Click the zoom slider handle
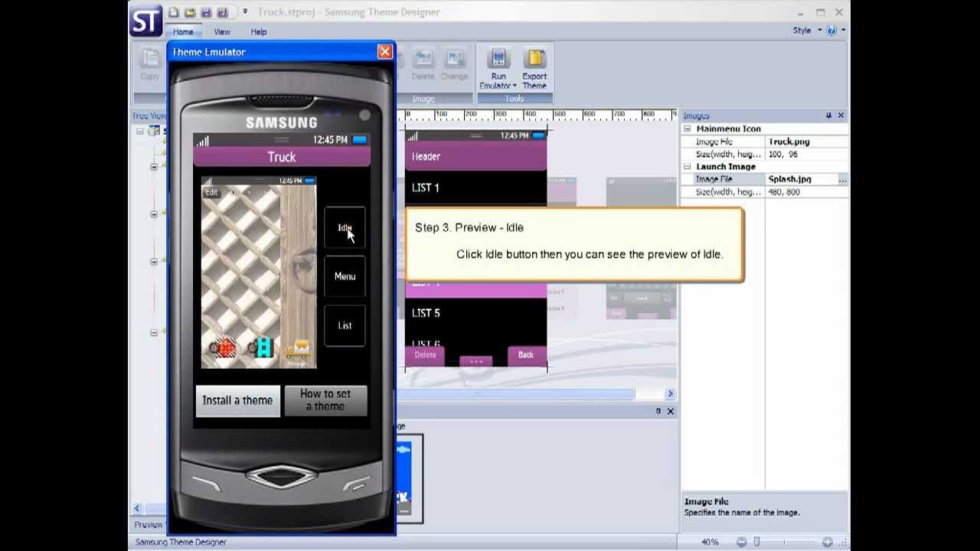The image size is (980, 551). pos(756,542)
